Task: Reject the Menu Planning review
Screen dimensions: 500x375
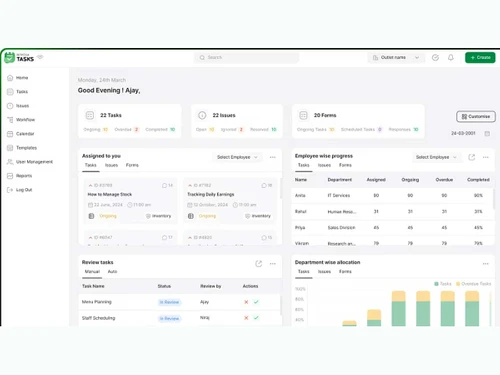Action: click(x=246, y=302)
